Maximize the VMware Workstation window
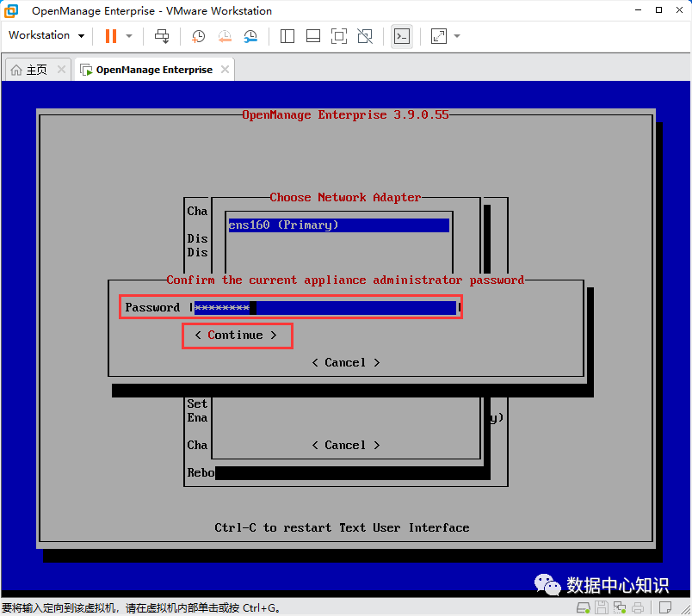 point(658,10)
